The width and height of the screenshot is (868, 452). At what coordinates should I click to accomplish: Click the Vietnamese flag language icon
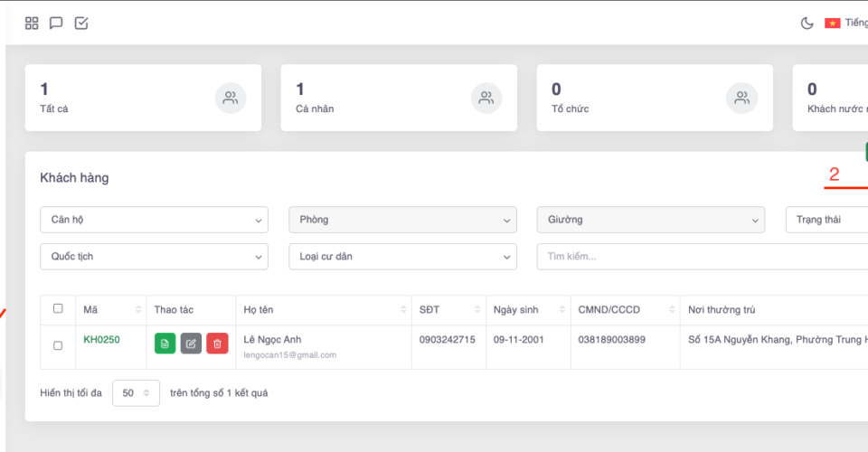click(x=832, y=24)
